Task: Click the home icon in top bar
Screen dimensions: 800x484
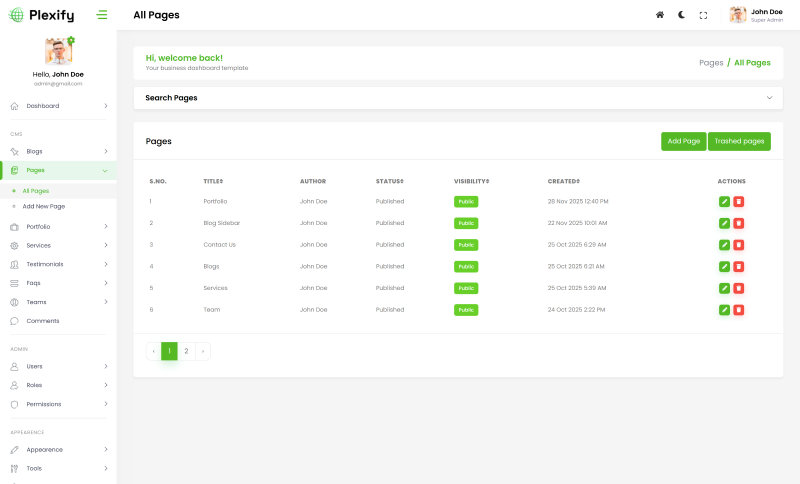Action: click(x=659, y=15)
